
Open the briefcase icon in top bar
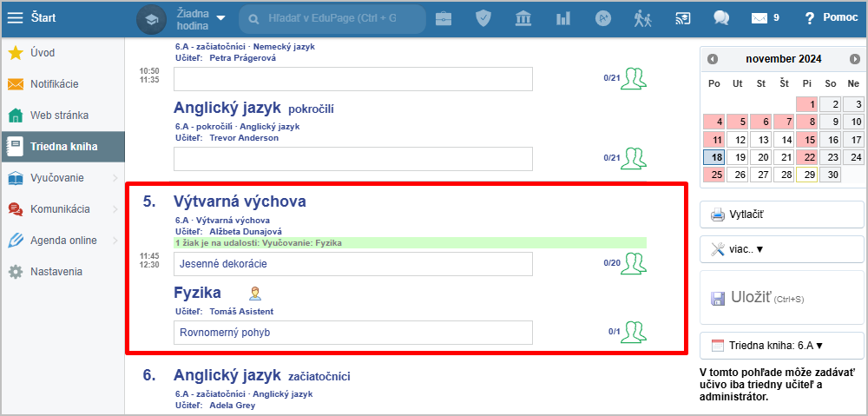tap(444, 18)
